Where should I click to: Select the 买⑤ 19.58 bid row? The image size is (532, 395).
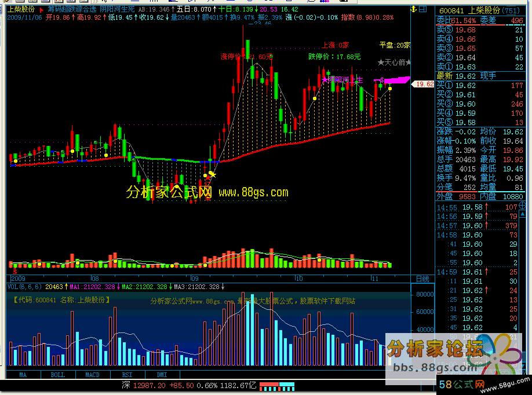(480, 122)
